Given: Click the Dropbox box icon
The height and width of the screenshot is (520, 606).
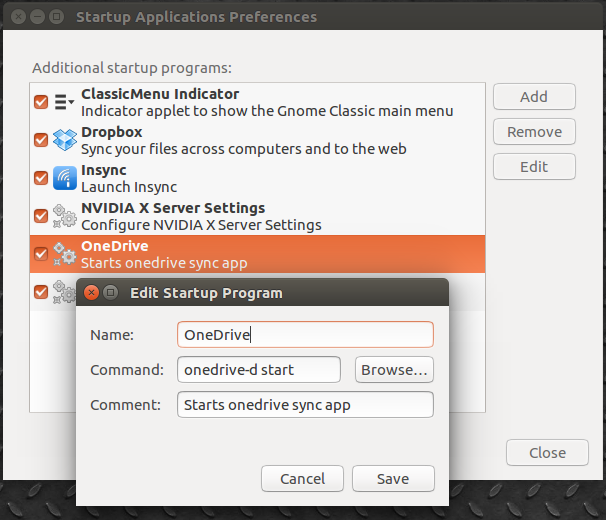Looking at the screenshot, I should coord(65,140).
